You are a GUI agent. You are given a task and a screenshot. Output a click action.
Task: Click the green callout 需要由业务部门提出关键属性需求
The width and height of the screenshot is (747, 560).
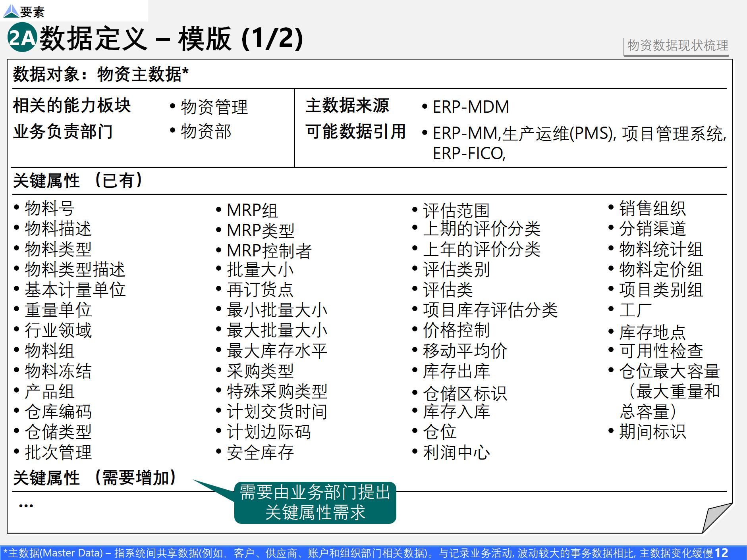pos(315,502)
